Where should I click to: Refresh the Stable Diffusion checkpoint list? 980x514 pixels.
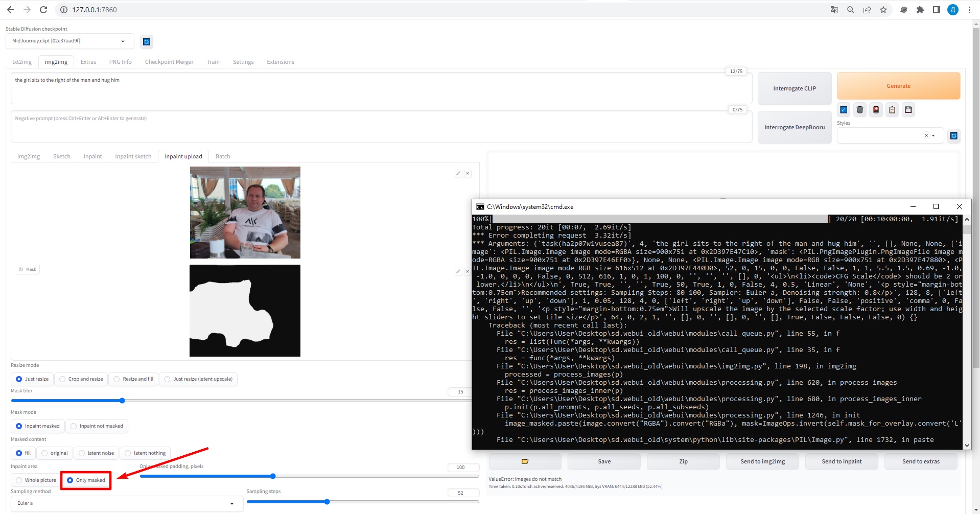click(147, 41)
